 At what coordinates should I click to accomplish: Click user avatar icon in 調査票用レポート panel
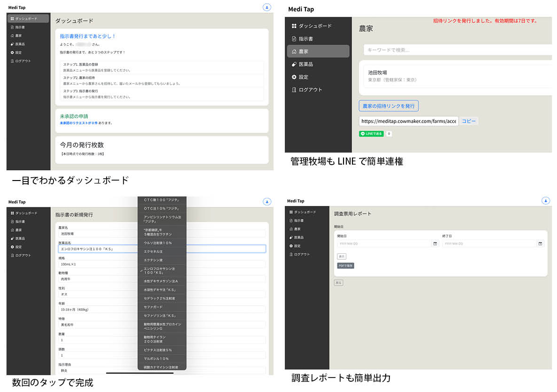(x=545, y=201)
